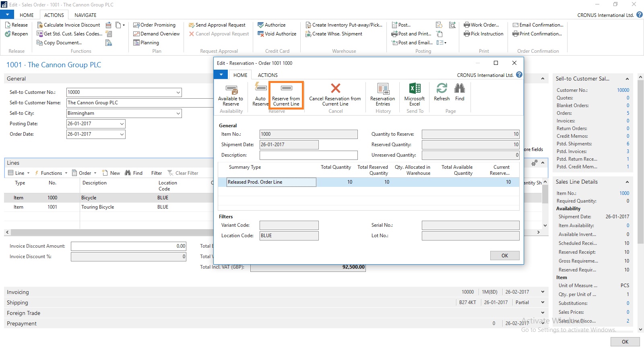The image size is (644, 350).
Task: Click the Find binoculars icon in Reservation
Action: 460,92
